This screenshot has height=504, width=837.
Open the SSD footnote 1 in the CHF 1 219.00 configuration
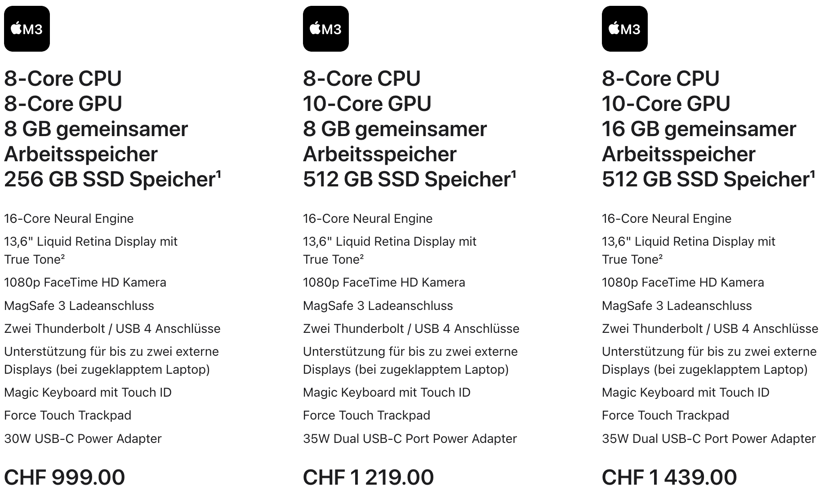coord(514,172)
